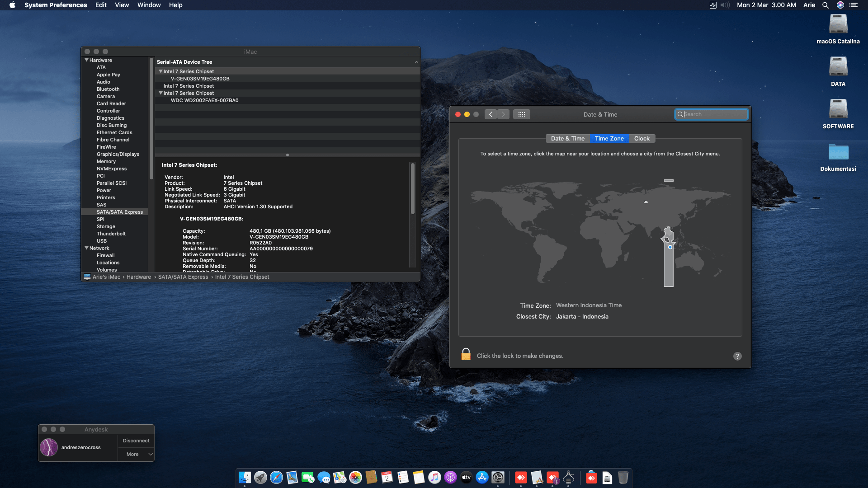
Task: Select Bluetooth in the hardware sidebar
Action: coord(108,89)
